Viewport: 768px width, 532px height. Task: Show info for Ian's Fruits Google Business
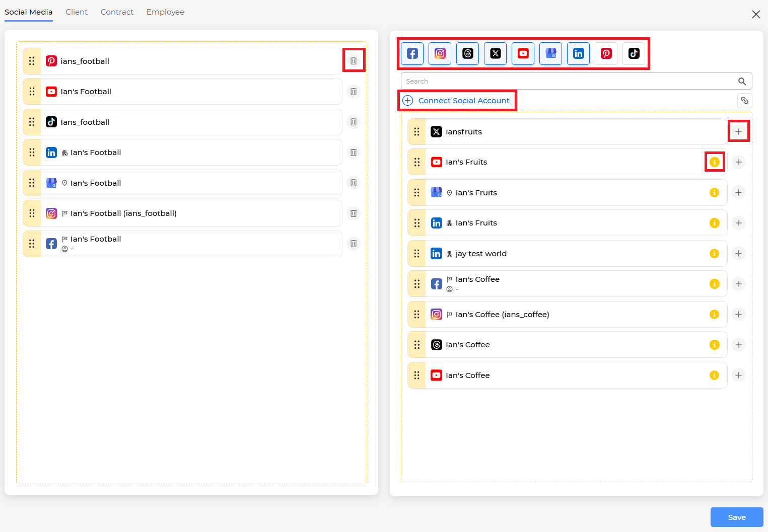click(x=715, y=193)
